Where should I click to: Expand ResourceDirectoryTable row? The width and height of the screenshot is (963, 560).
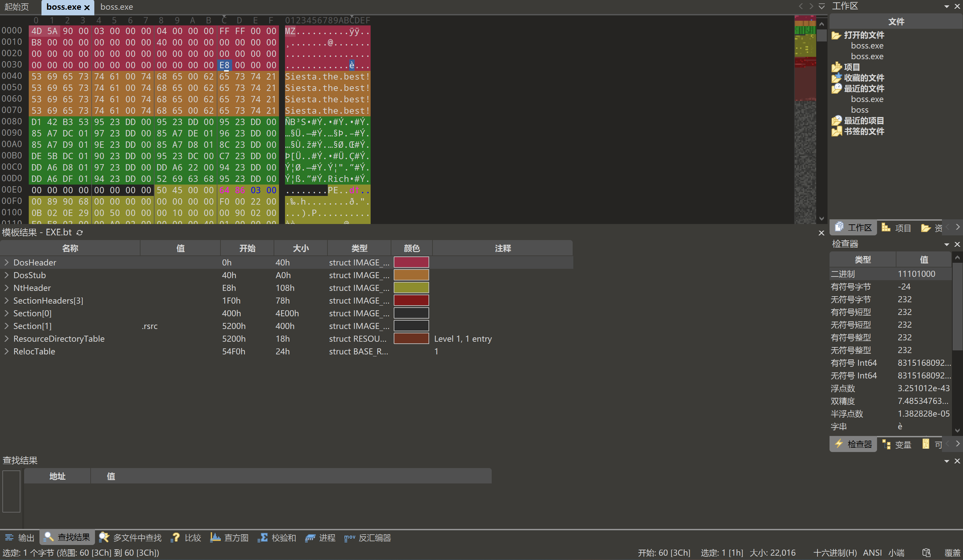point(6,338)
